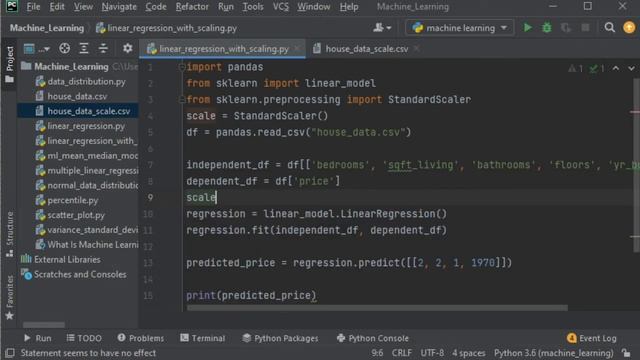640x360 pixels.
Task: Click the 4 spaces indent status
Action: pos(469,353)
